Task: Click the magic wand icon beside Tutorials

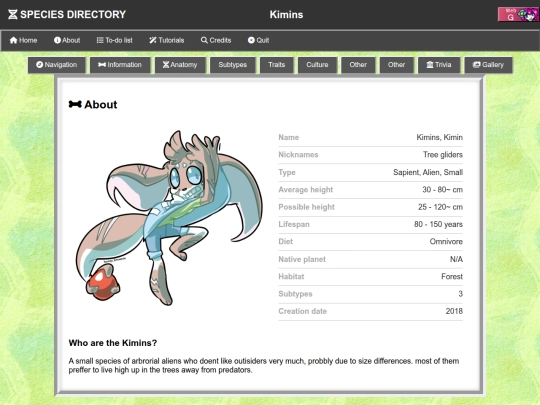Action: point(153,40)
